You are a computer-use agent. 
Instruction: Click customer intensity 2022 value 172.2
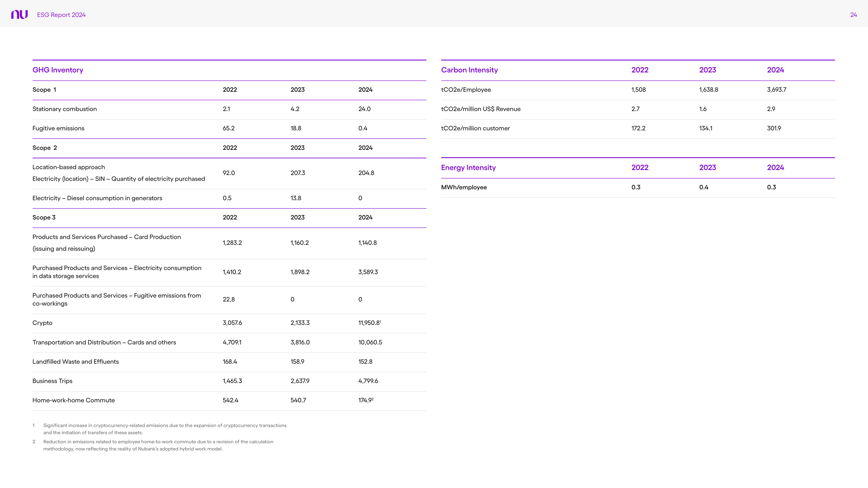[x=638, y=128]
